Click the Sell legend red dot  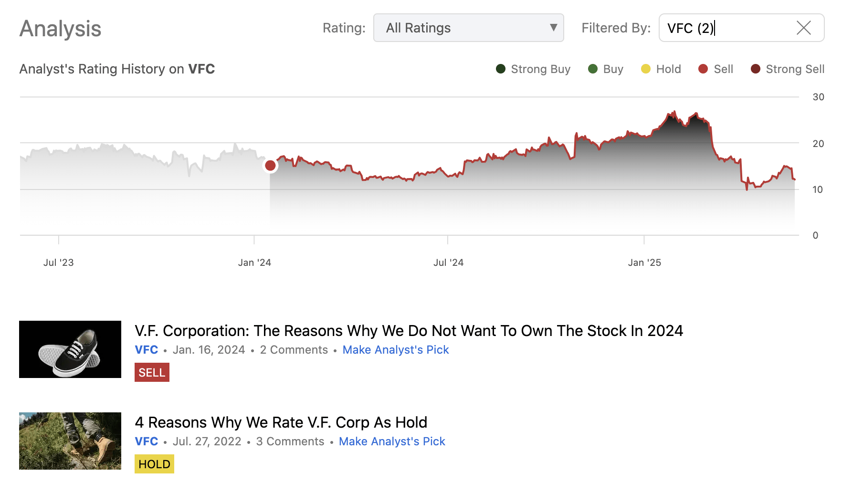coord(703,69)
